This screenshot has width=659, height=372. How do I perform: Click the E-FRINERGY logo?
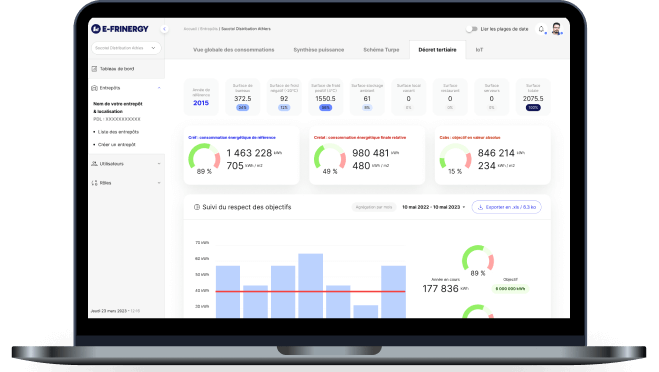click(120, 29)
